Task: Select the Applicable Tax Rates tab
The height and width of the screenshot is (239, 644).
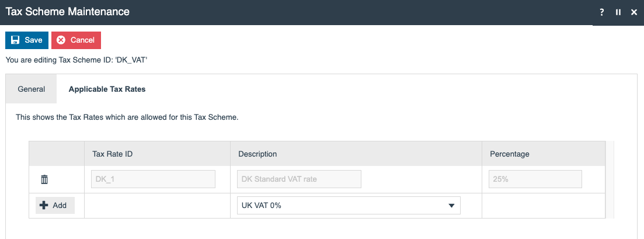Action: tap(107, 89)
